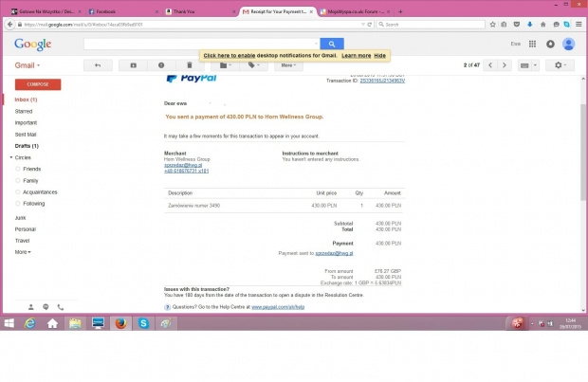
Task: Select the Family circle
Action: click(30, 181)
